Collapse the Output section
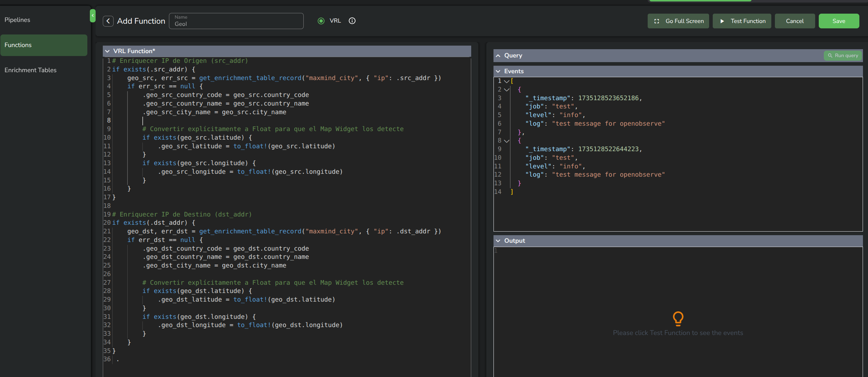The height and width of the screenshot is (377, 868). pos(498,241)
